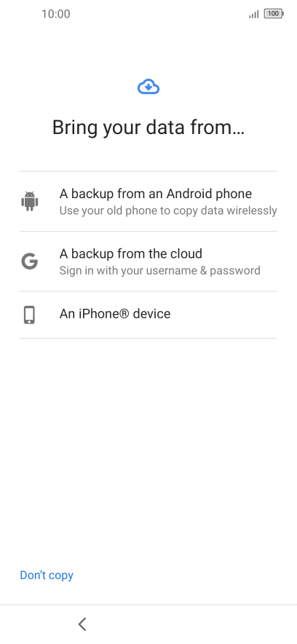
Task: Tap the ® symbol after iPhone
Action: coord(125,314)
